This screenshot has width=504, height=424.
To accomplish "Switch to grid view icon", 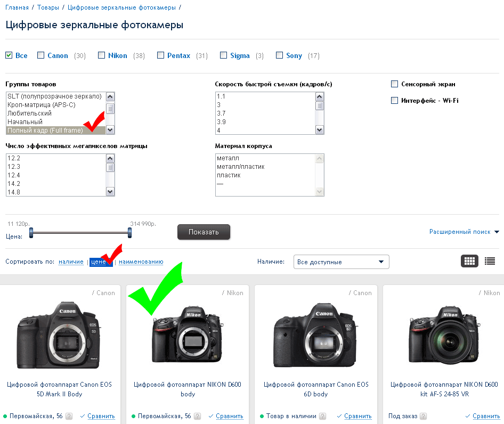I will click(469, 261).
